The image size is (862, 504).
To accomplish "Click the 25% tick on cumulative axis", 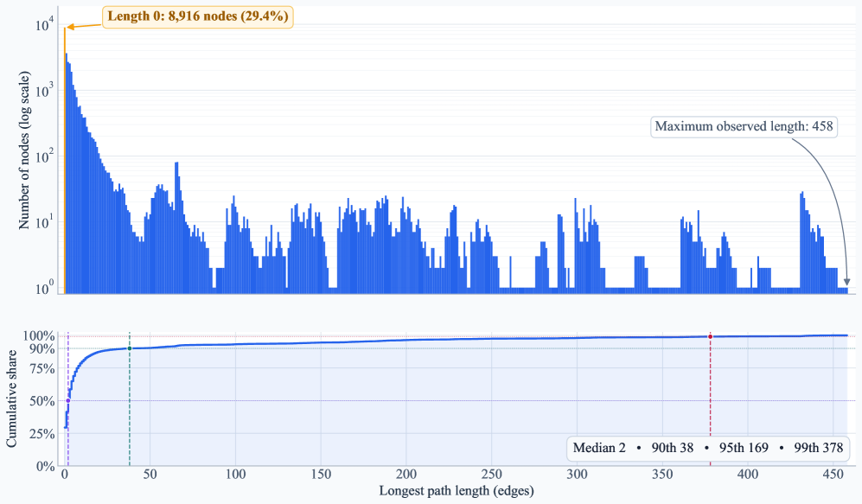I will pos(42,434).
